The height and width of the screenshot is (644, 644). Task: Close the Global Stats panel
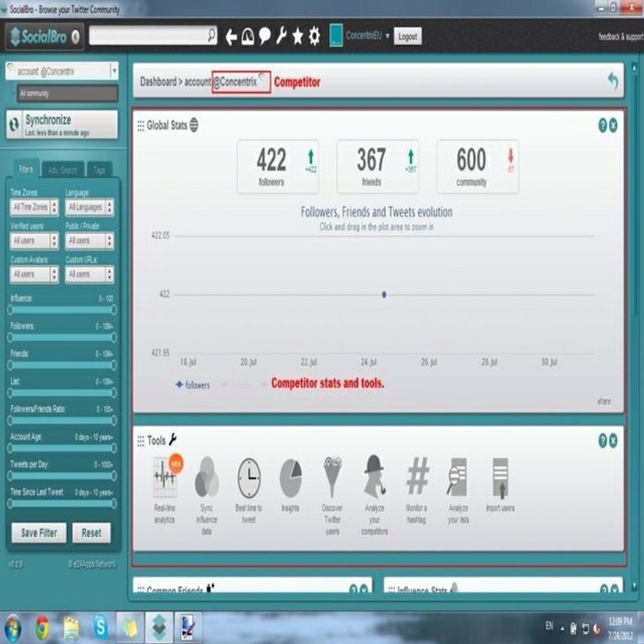click(x=613, y=126)
